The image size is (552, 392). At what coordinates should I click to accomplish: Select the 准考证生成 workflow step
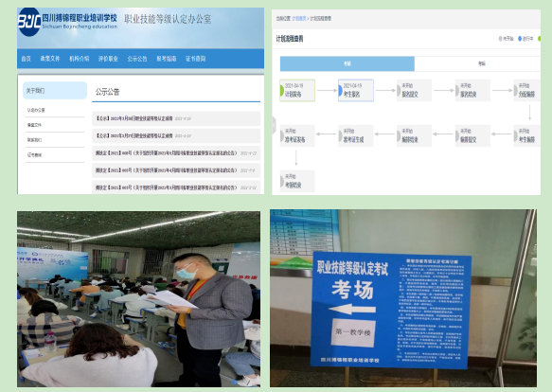coord(356,135)
